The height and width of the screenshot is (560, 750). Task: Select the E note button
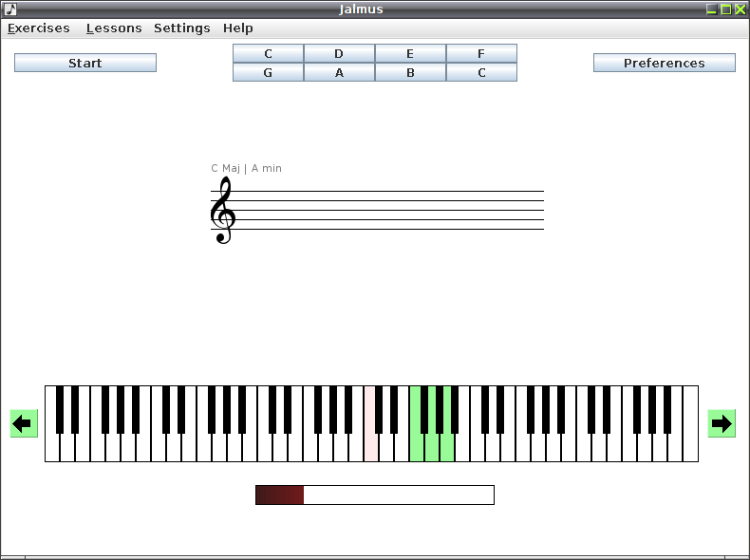410,53
